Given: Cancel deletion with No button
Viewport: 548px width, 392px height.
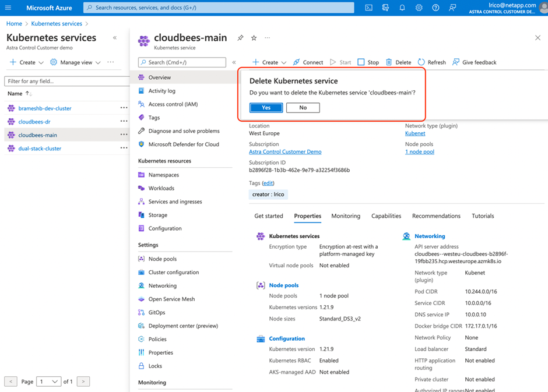Looking at the screenshot, I should [x=303, y=108].
